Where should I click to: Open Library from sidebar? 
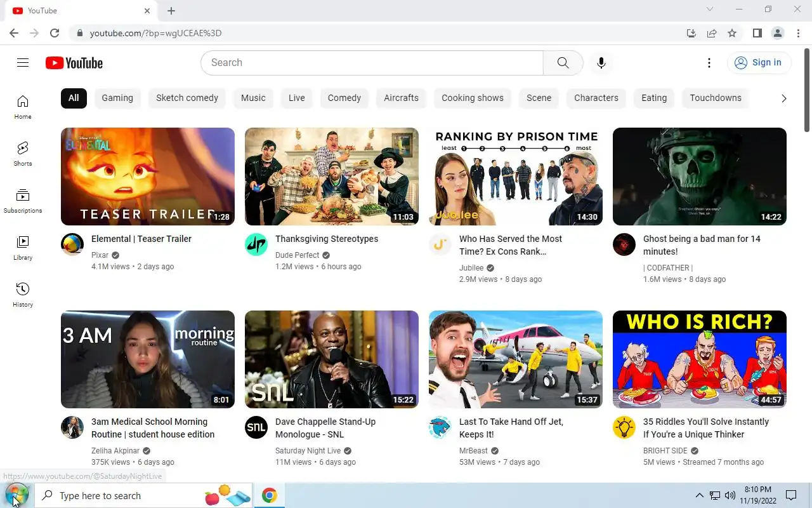click(23, 248)
